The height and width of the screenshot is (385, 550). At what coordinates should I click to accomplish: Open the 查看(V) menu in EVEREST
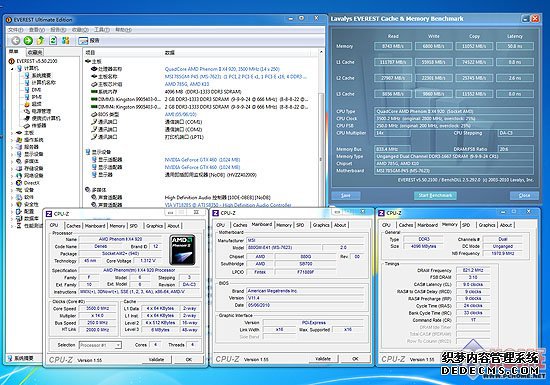(37, 30)
